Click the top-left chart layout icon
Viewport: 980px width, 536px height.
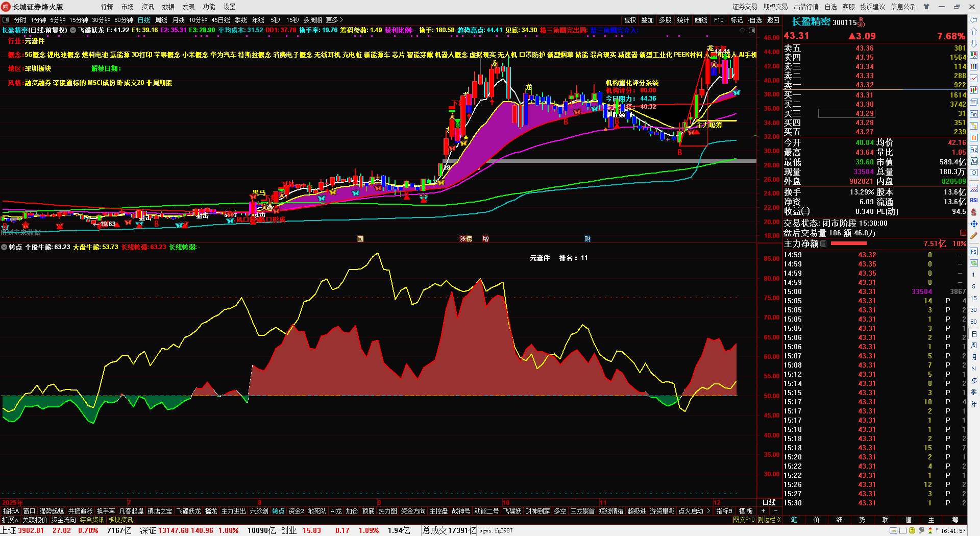[x=6, y=20]
